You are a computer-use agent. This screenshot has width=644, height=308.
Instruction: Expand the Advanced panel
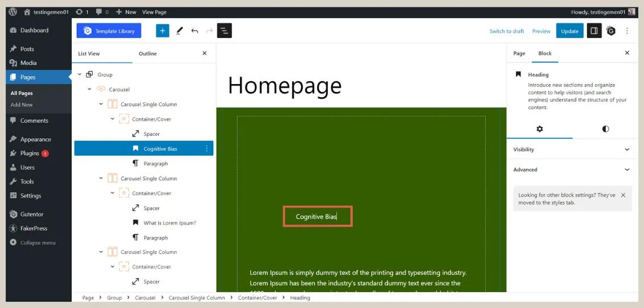(x=572, y=169)
